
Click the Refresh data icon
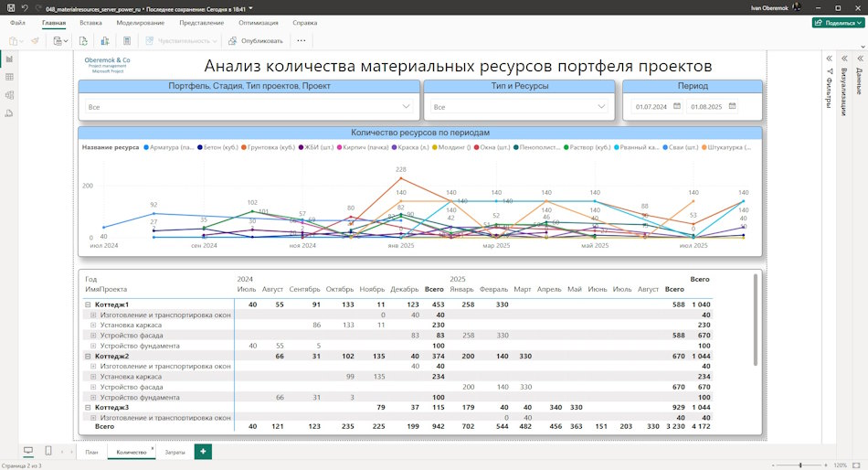click(83, 40)
